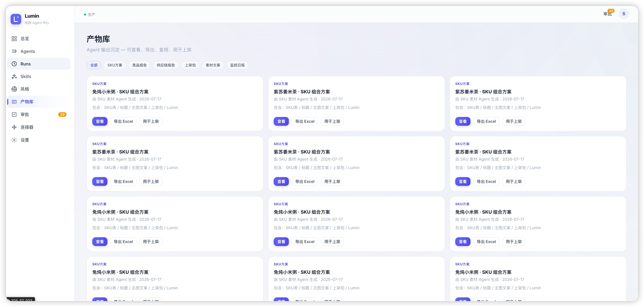644x307 pixels.
Task: Click 查看 on second-row left 紫苏姜米茶 card
Action: click(100, 182)
